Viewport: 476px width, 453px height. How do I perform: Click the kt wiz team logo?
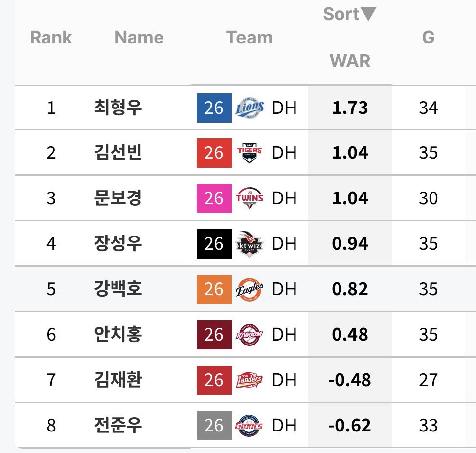[x=249, y=244]
